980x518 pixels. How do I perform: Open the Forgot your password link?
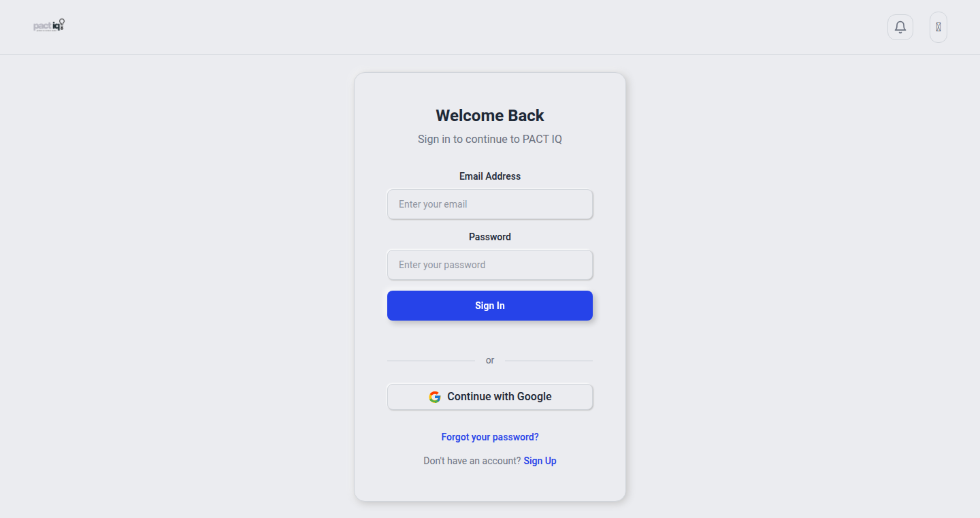tap(490, 437)
